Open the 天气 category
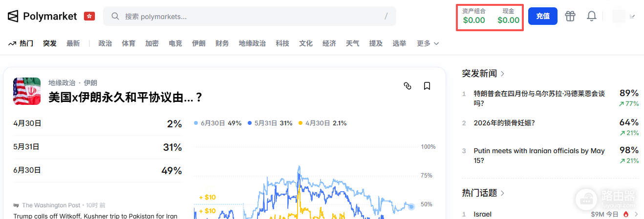 [x=353, y=43]
